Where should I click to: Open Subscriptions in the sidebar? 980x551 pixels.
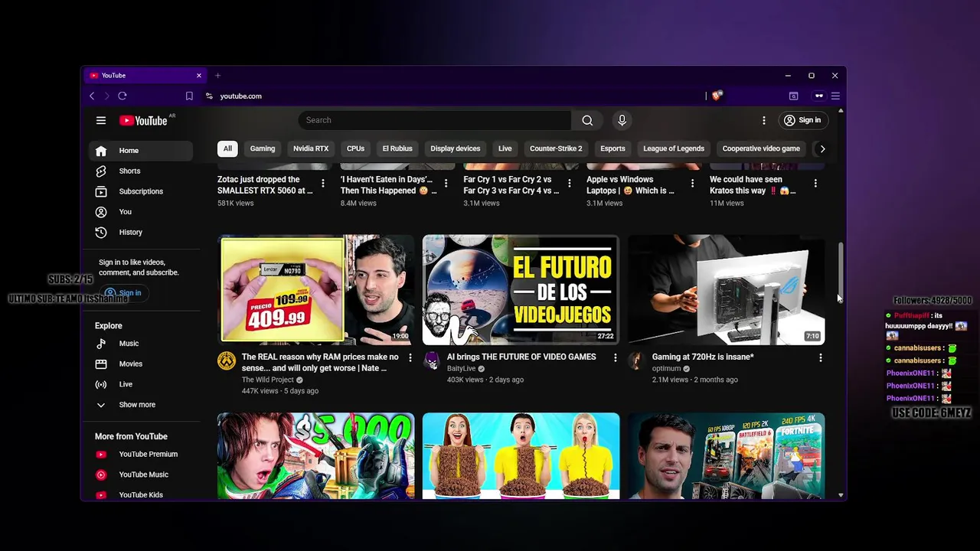point(141,191)
